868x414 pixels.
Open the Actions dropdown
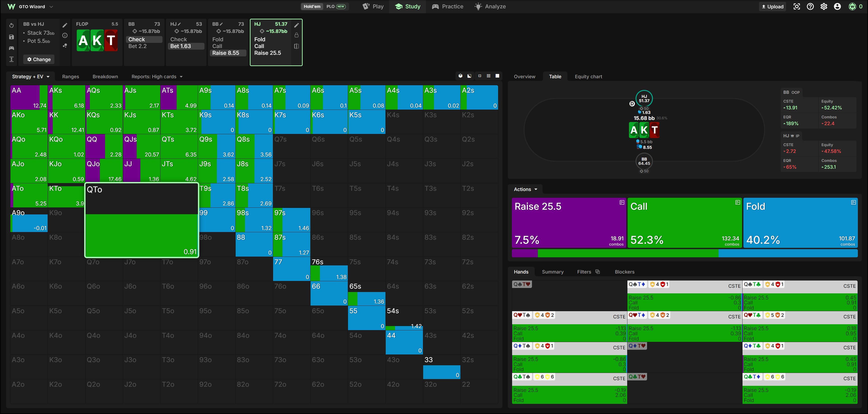click(x=525, y=189)
